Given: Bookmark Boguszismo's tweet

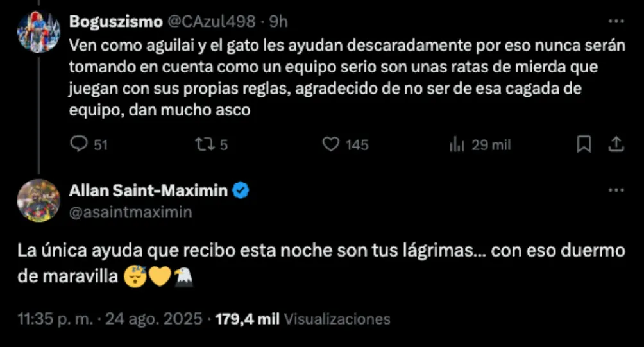Looking at the screenshot, I should [584, 145].
